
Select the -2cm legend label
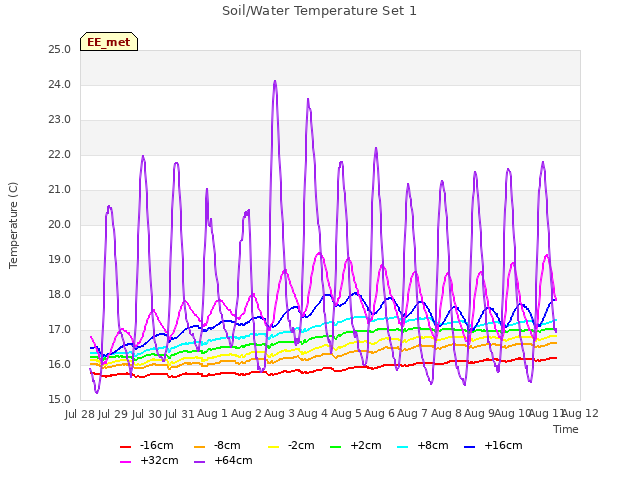pos(301,445)
